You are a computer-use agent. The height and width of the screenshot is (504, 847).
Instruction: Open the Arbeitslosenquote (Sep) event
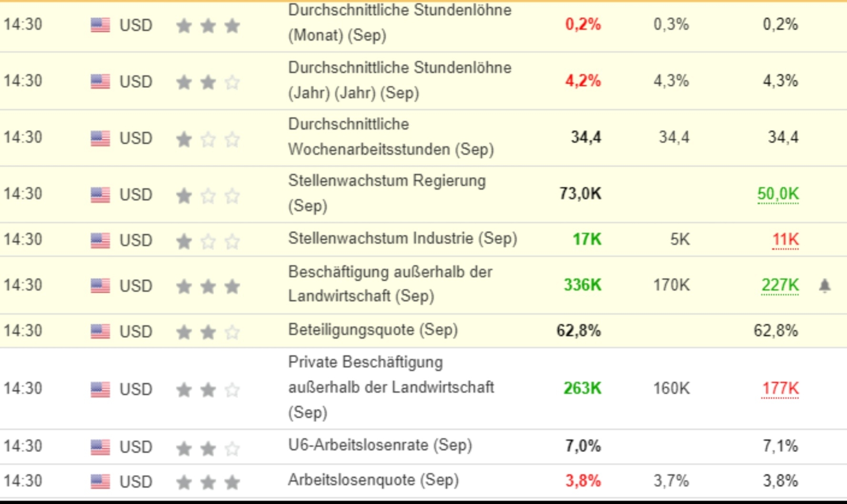click(373, 480)
